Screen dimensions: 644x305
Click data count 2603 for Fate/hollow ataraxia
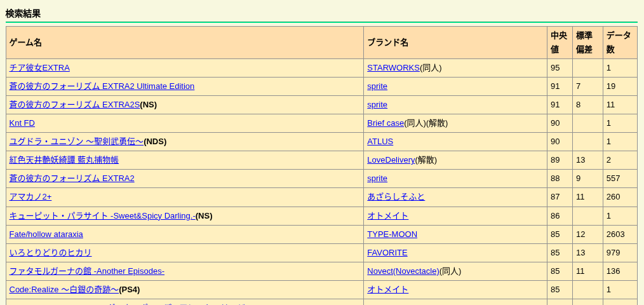pyautogui.click(x=615, y=234)
